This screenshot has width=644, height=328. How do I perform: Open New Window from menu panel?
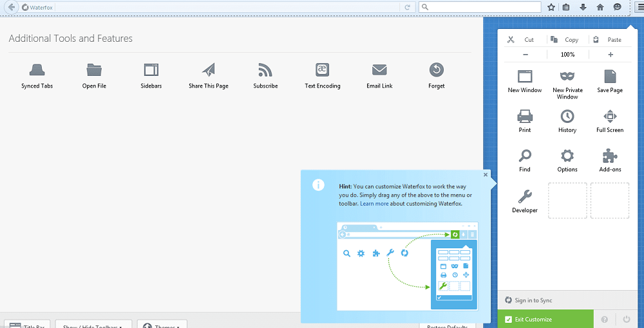tap(524, 77)
